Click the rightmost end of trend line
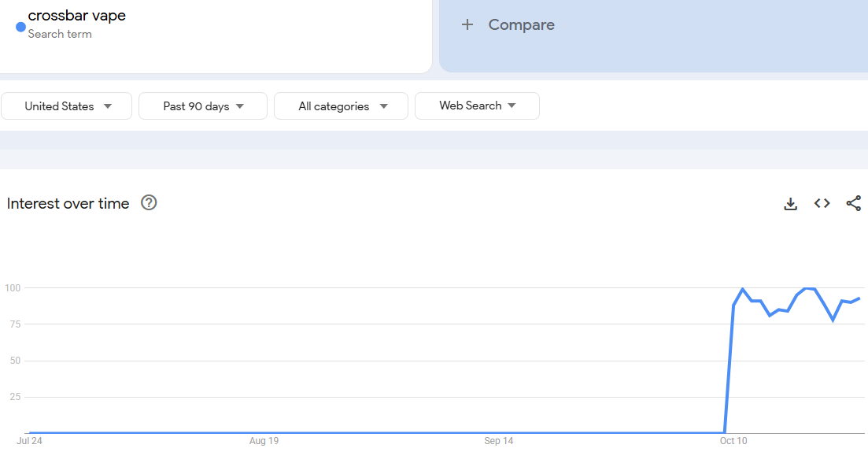This screenshot has width=868, height=463. pyautogui.click(x=859, y=298)
